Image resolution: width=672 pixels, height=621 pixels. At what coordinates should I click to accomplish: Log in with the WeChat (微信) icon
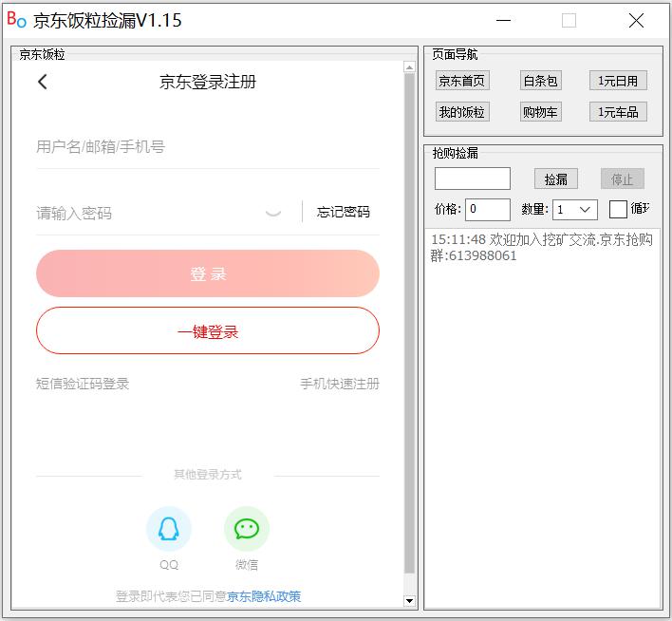coord(247,529)
